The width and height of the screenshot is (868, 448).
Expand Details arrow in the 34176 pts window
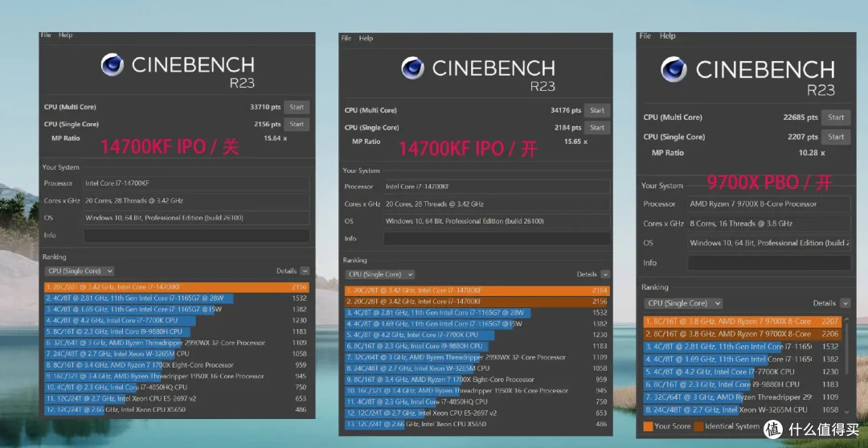point(605,274)
